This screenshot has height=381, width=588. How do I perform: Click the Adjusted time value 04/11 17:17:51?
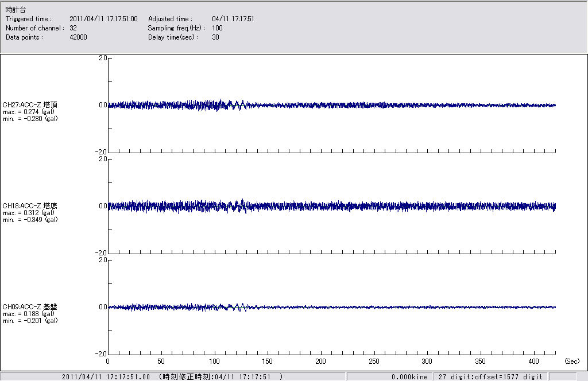pos(233,19)
